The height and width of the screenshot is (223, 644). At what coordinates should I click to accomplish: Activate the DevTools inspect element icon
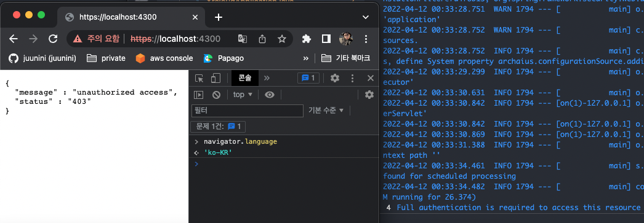tap(199, 78)
